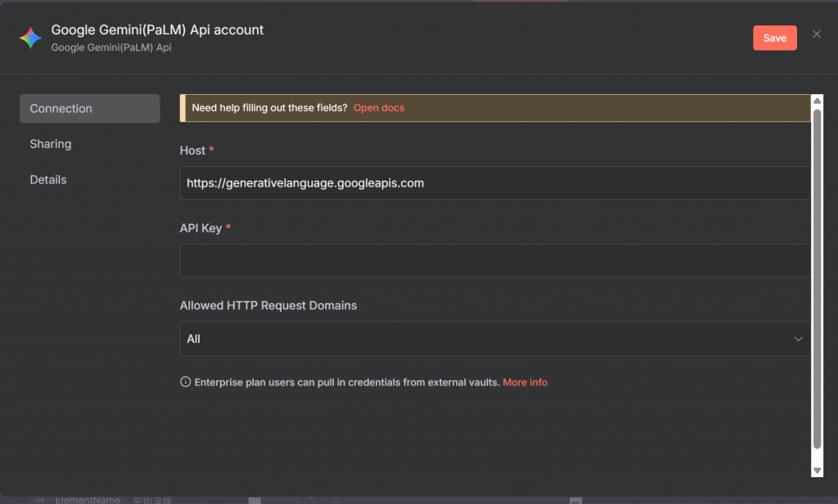Focus the Host URL input field

click(494, 183)
